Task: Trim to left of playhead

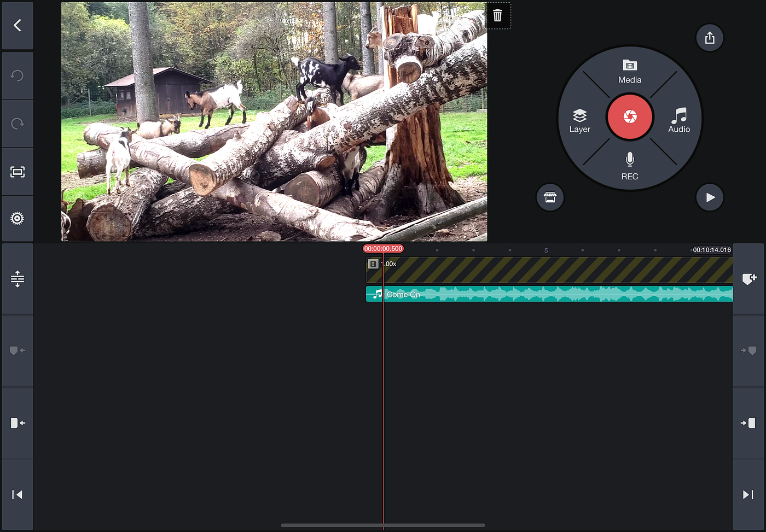Action: click(18, 423)
